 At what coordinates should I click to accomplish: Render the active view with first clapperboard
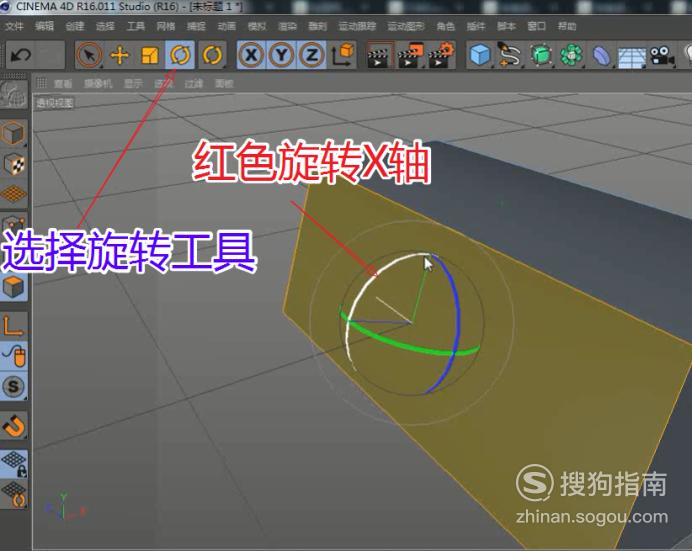[380, 55]
